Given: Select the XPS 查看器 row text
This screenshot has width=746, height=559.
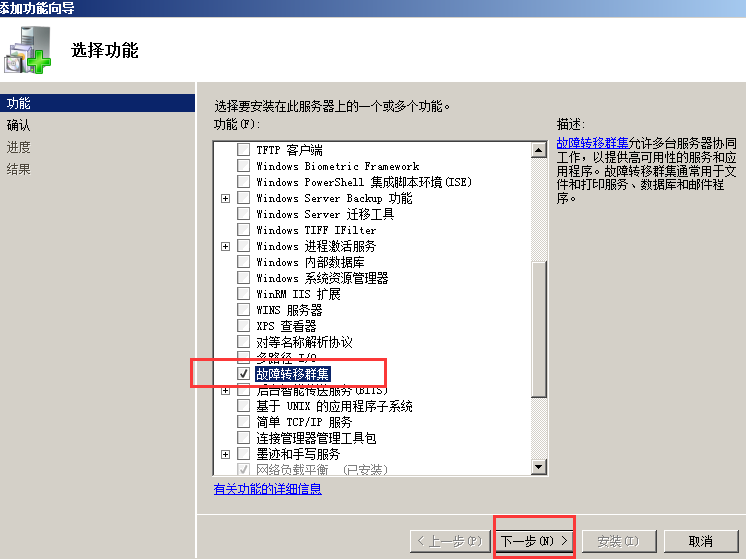Looking at the screenshot, I should pos(286,326).
